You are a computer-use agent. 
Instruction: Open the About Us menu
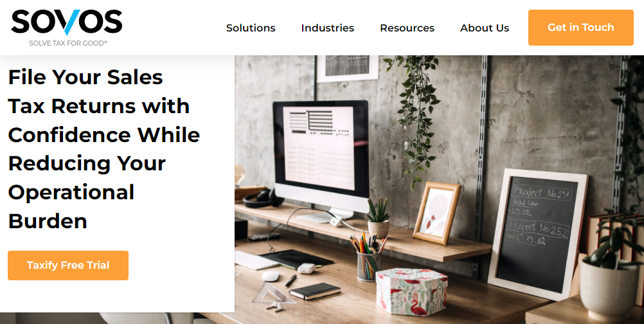pyautogui.click(x=485, y=28)
